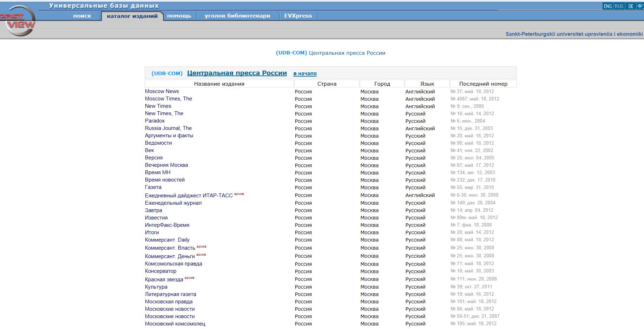Image resolution: width=644 pixels, height=329 pixels.
Task: Open Красная звезда publication
Action: click(x=164, y=279)
